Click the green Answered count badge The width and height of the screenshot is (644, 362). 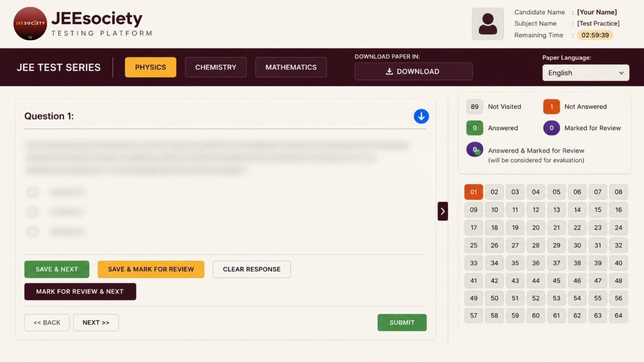click(475, 128)
